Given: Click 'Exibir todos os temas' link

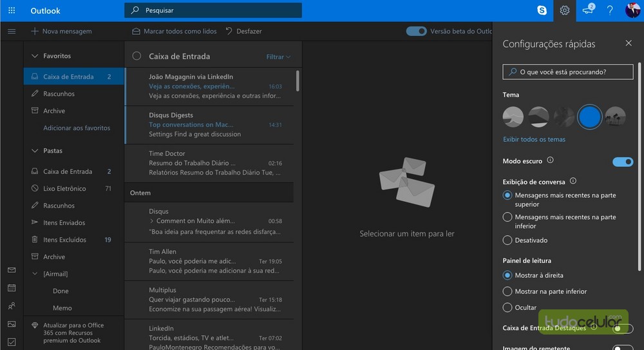Looking at the screenshot, I should coord(534,139).
